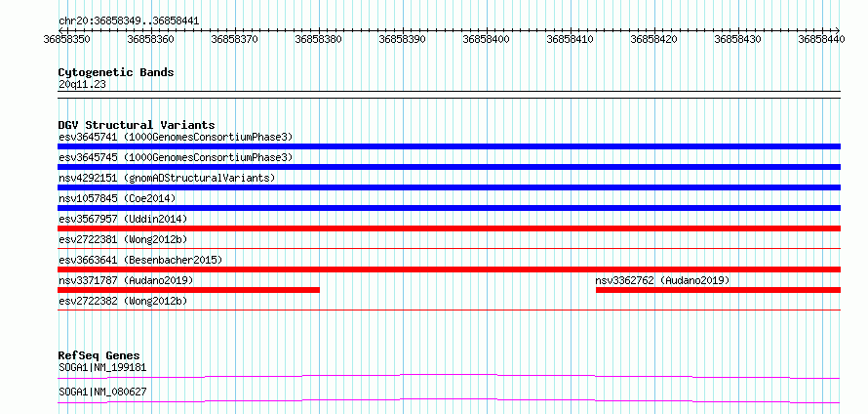Click the RefSeq Genes track title
The width and height of the screenshot is (868, 414).
tap(99, 355)
